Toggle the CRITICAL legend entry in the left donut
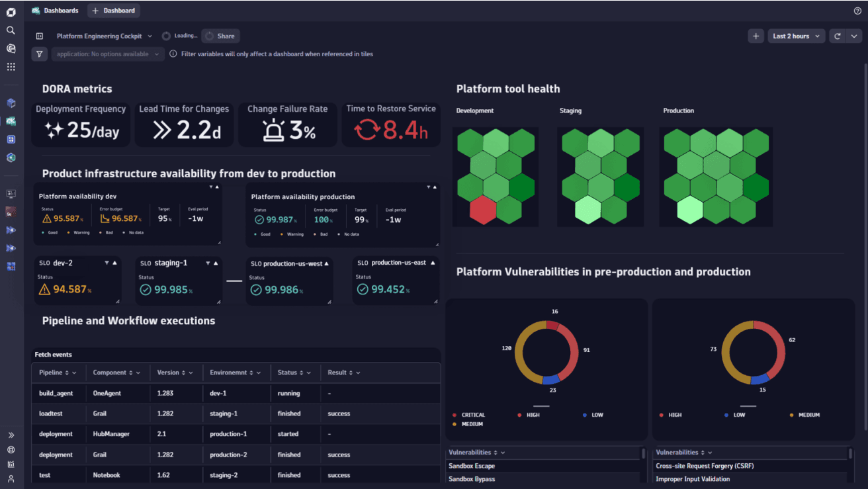The height and width of the screenshot is (489, 868). tap(472, 415)
